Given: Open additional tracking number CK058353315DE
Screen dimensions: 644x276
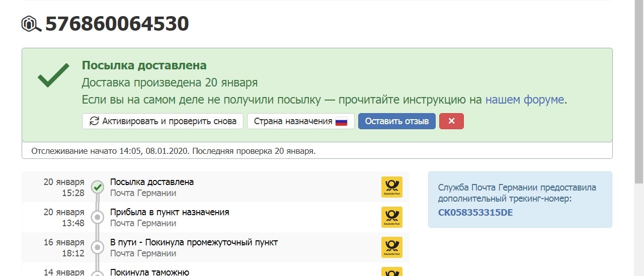Looking at the screenshot, I should pyautogui.click(x=475, y=212).
